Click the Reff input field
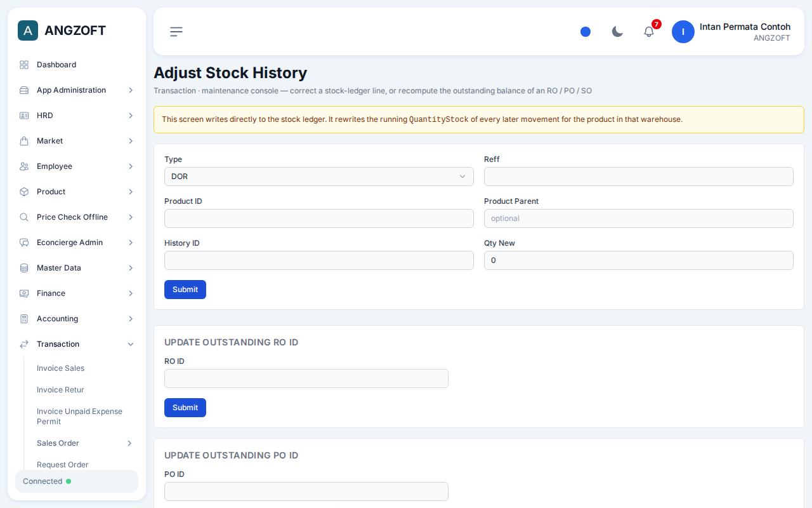Screen dimensions: 812x508 click(639, 177)
